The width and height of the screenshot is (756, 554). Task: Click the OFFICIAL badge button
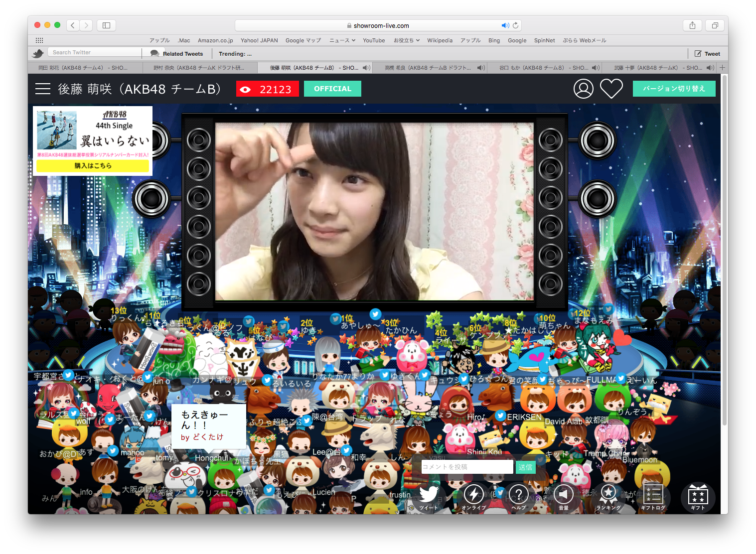click(x=332, y=89)
